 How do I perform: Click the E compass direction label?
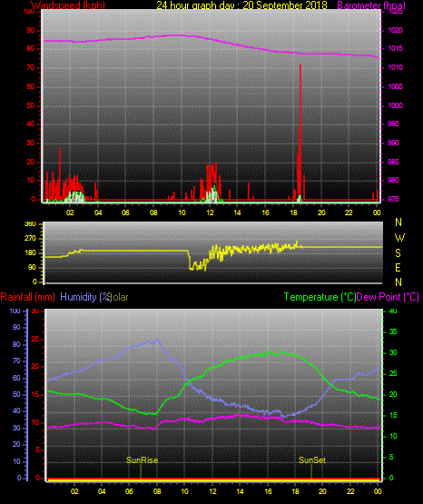click(398, 268)
